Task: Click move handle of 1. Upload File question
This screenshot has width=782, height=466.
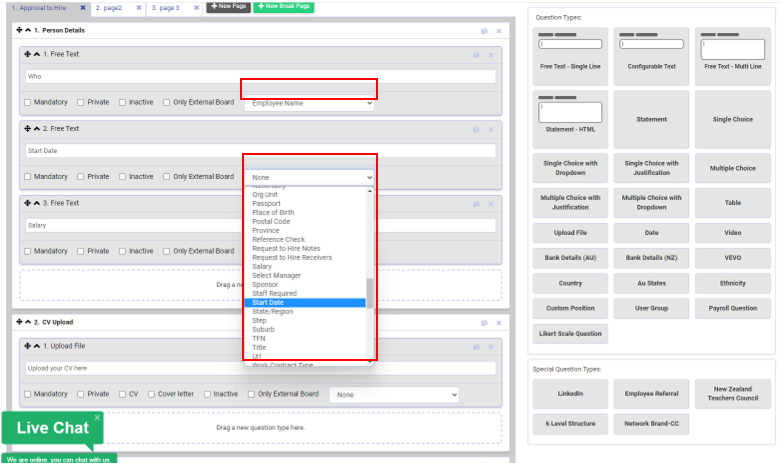Action: point(27,346)
